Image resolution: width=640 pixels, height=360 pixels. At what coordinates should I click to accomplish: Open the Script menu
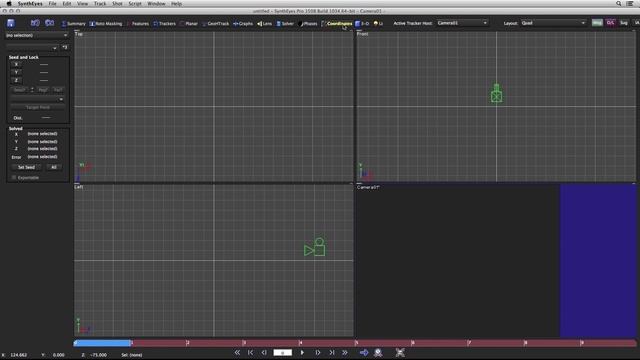[135, 4]
